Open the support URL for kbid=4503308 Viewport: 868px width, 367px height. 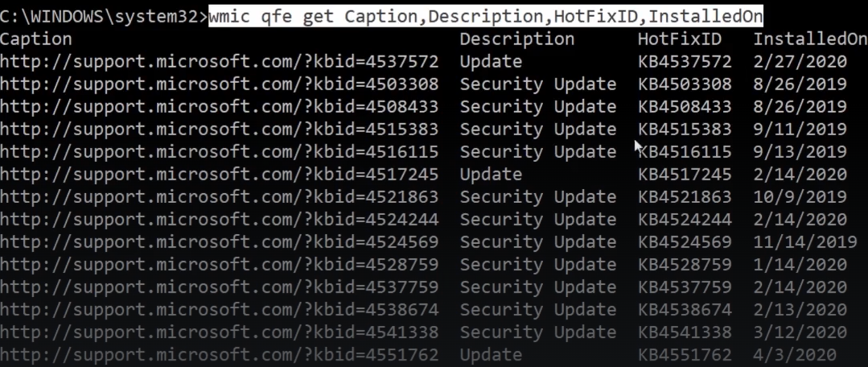coord(219,84)
